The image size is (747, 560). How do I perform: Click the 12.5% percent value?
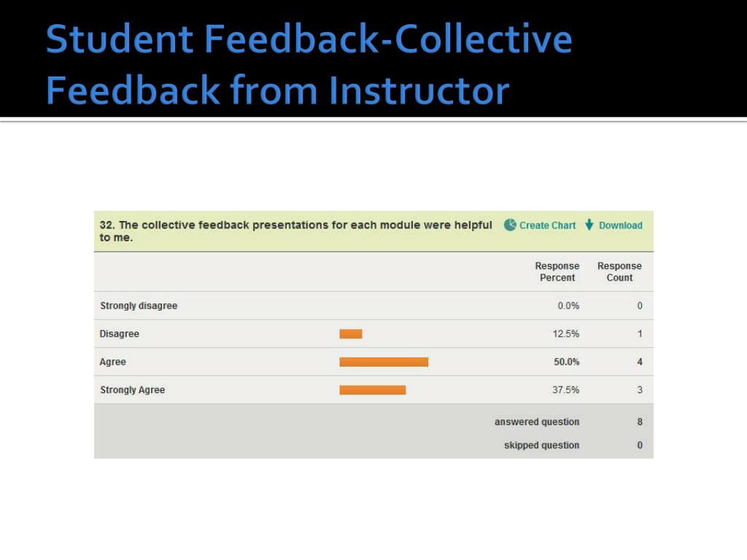point(566,334)
